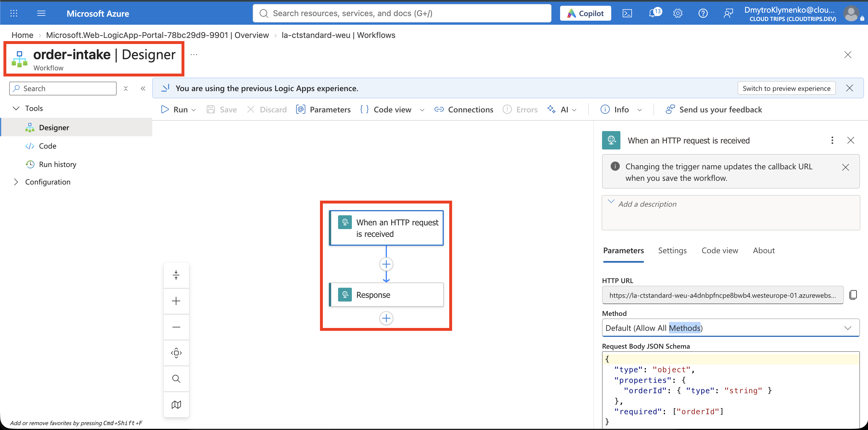Collapse sidebar with double chevron icon
The width and height of the screenshot is (868, 430).
point(143,88)
